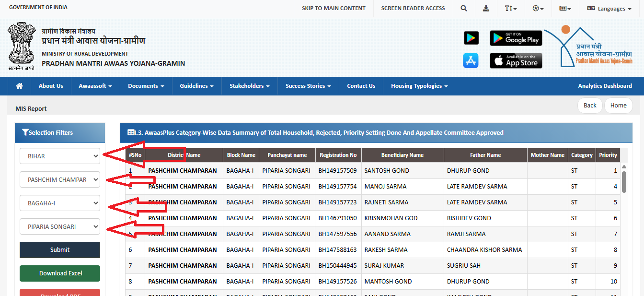Viewport: 644px width, 296px height.
Task: Click the Father Name column header
Action: pyautogui.click(x=485, y=155)
